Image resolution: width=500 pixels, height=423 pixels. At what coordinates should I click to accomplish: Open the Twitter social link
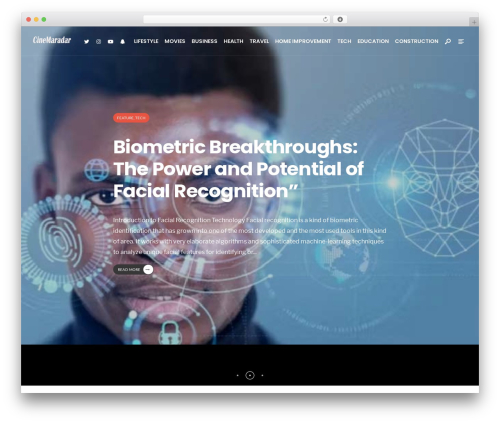point(87,42)
